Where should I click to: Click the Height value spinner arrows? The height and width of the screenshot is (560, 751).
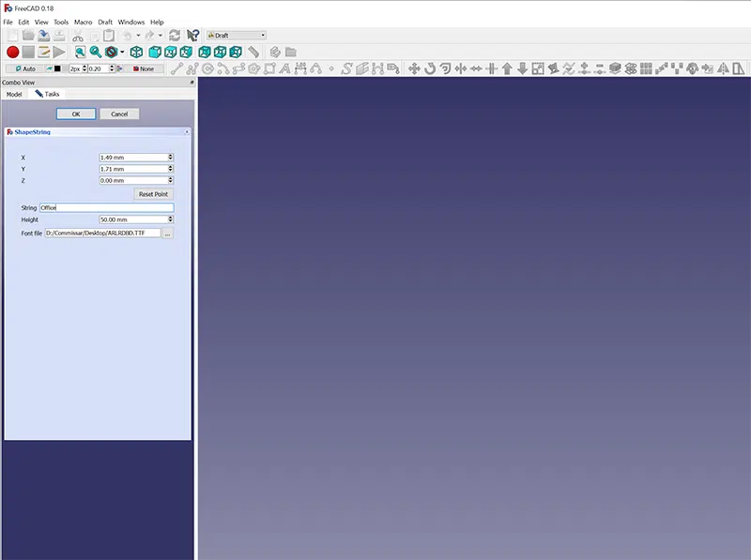click(x=170, y=219)
